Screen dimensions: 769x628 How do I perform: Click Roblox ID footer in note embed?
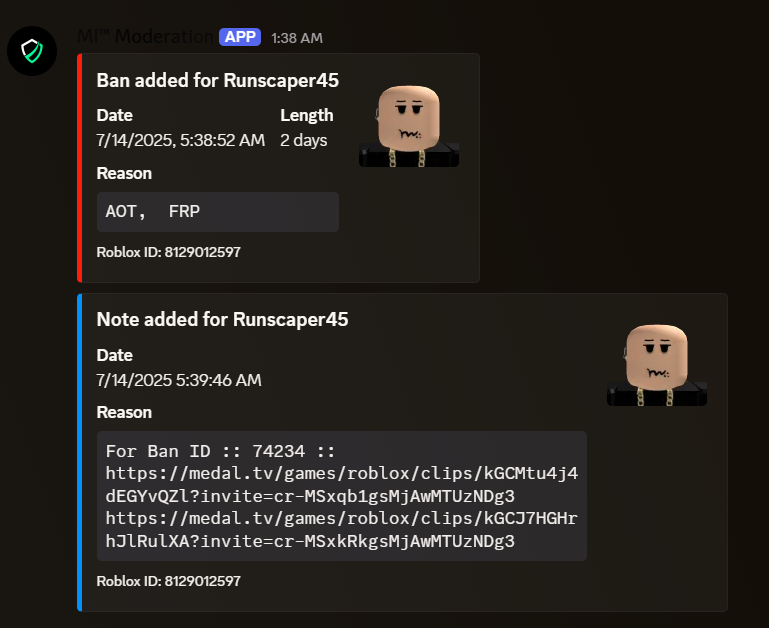click(168, 581)
